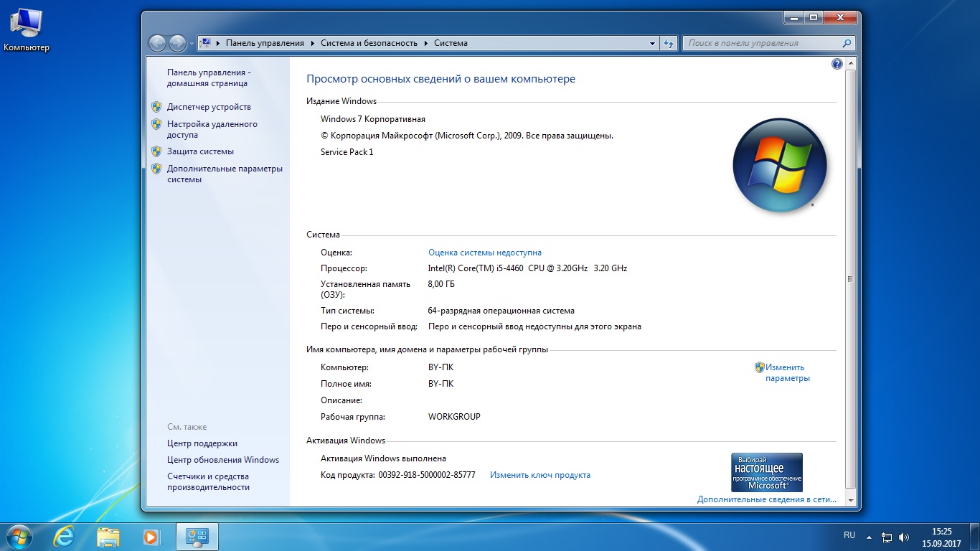Click the refresh button beside address bar

(669, 43)
